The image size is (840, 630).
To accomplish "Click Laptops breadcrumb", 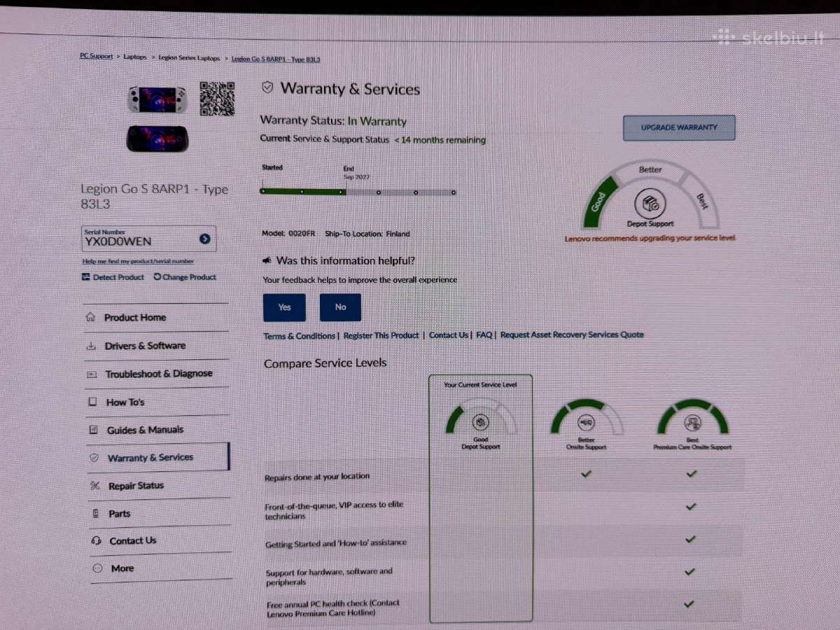I will pos(135,57).
